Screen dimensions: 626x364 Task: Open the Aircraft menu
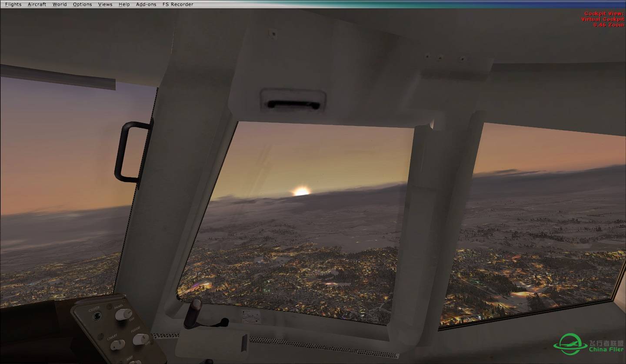tap(37, 4)
